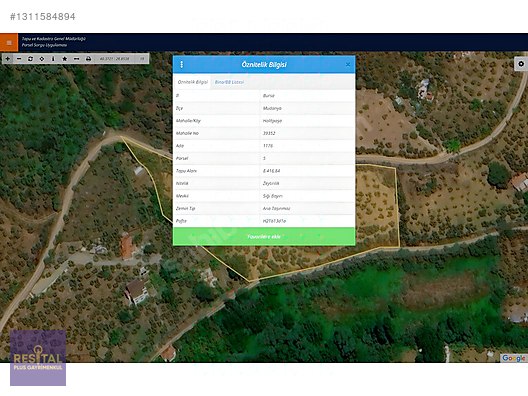Select the 'Mudanya' district value
The height and width of the screenshot is (396, 528).
[x=272, y=108]
